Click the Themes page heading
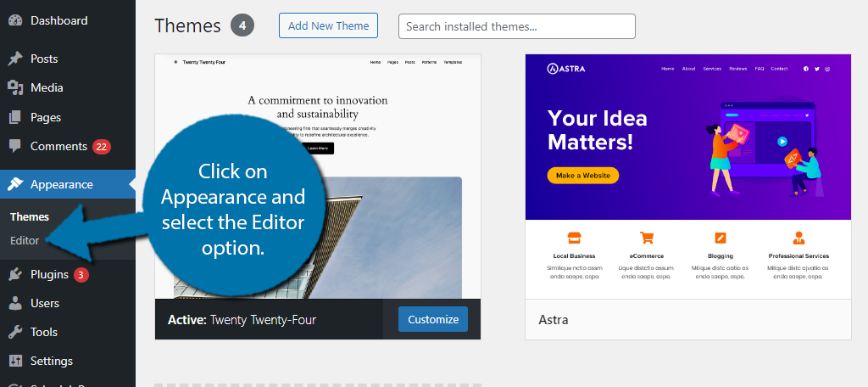This screenshot has height=387, width=868. pyautogui.click(x=187, y=25)
